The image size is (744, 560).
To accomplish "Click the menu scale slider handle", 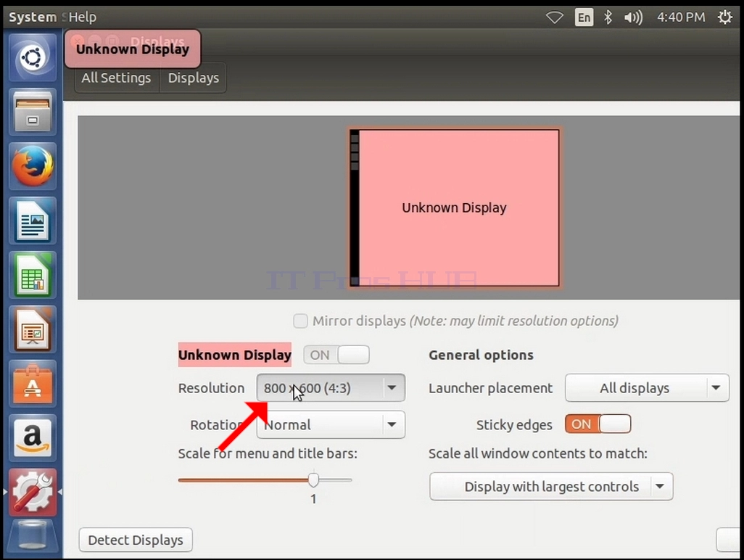I will pos(313,479).
